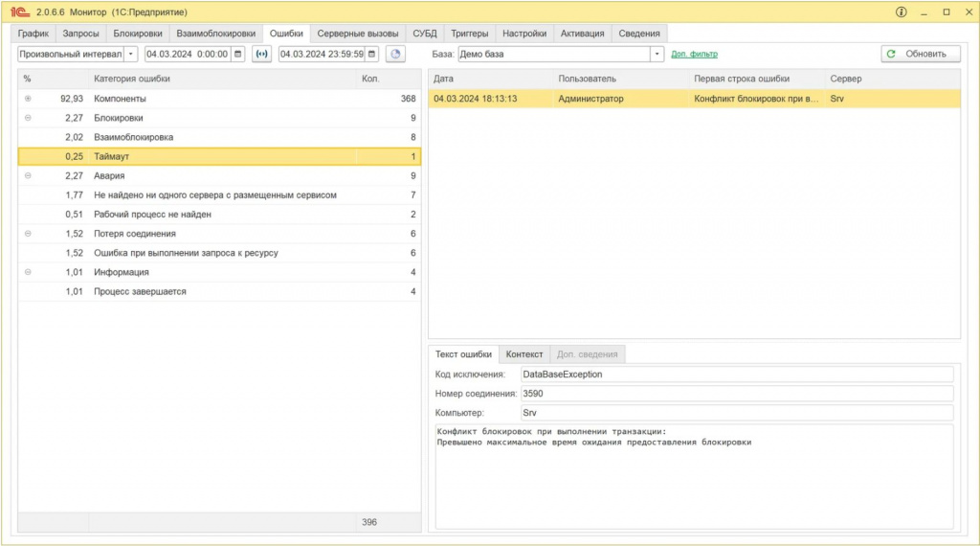This screenshot has height=546, width=980.
Task: Click the Конфликт блокировок first-line cell
Action: point(756,99)
